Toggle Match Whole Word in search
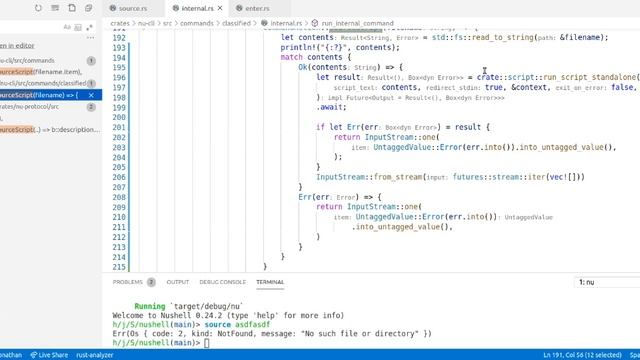The width and height of the screenshot is (640, 360). tap(78, 27)
